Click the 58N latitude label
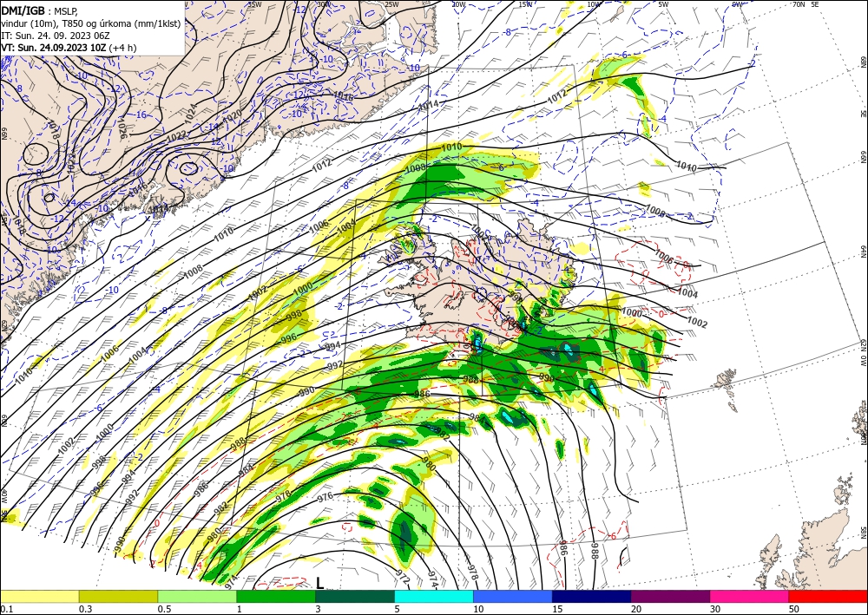Image resolution: width=868 pixels, height=615 pixels. point(864,532)
